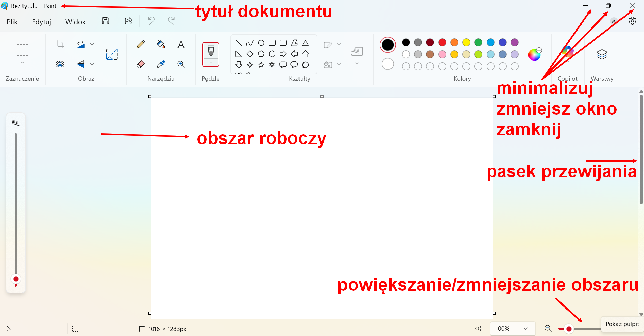644x336 pixels.
Task: Open the Plik menu
Action: click(12, 22)
